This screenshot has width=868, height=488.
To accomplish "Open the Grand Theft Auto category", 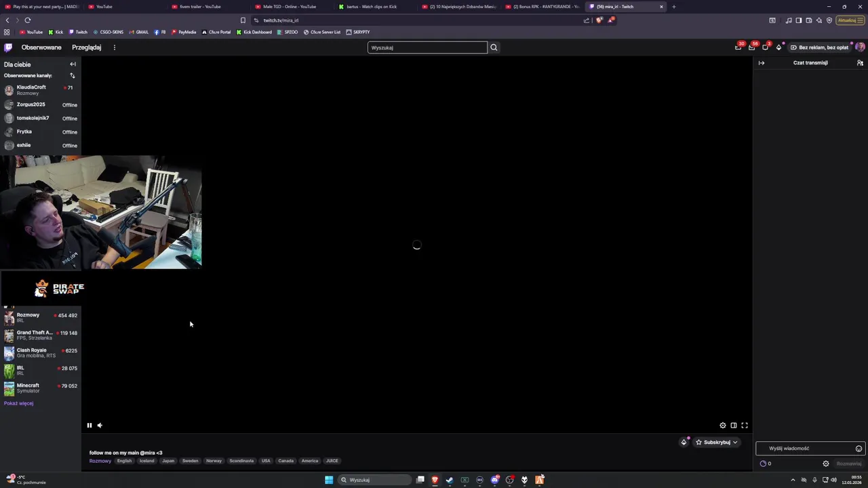I will [41, 335].
